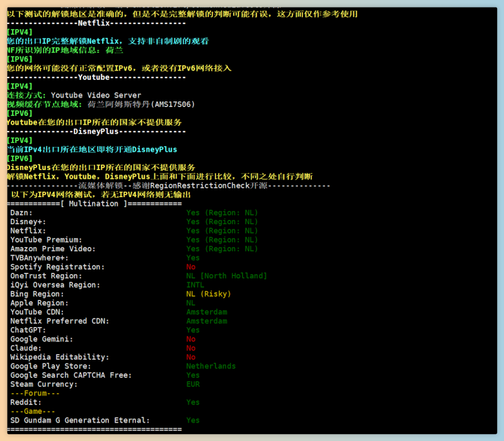Click 'Yes (Region: NL)' beside Dazn

pyautogui.click(x=222, y=213)
